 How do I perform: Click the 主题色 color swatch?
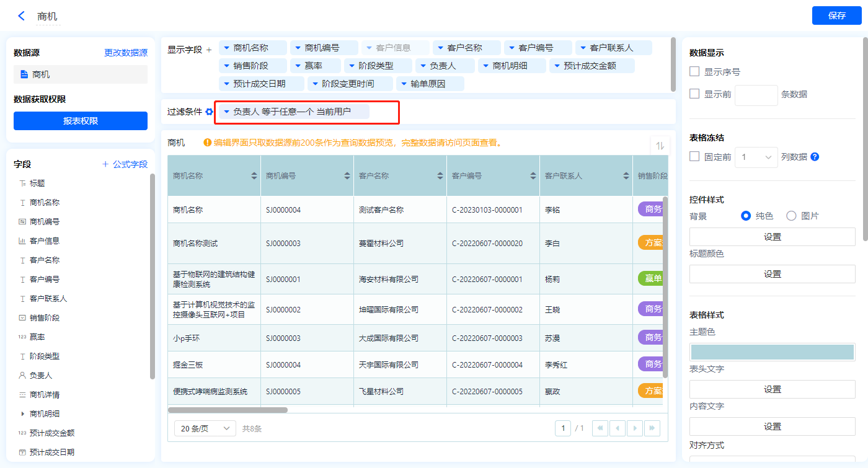[772, 351]
